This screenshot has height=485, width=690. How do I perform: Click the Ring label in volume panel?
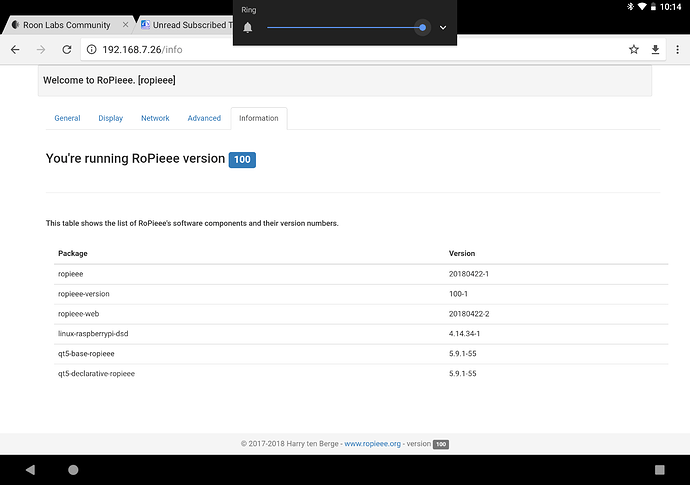(x=249, y=10)
